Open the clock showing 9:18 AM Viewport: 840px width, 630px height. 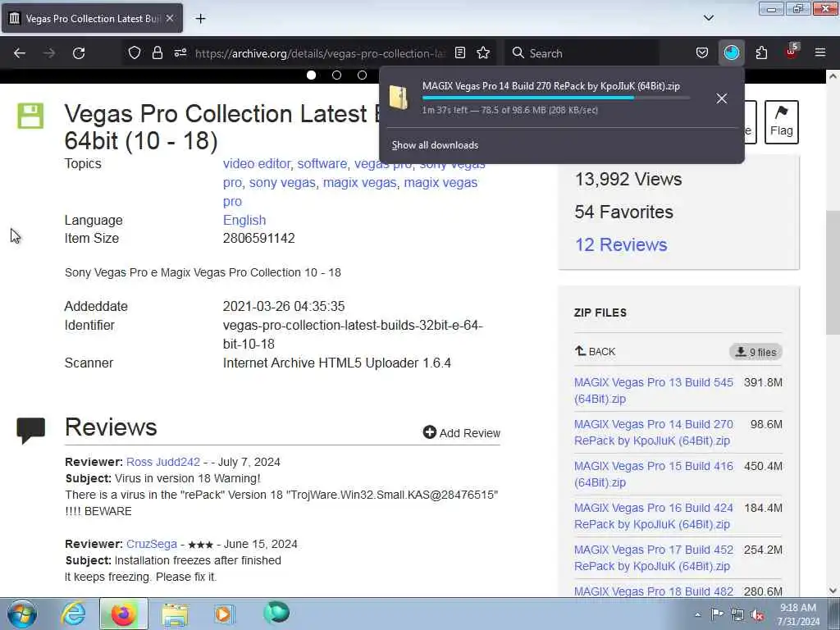pyautogui.click(x=798, y=614)
